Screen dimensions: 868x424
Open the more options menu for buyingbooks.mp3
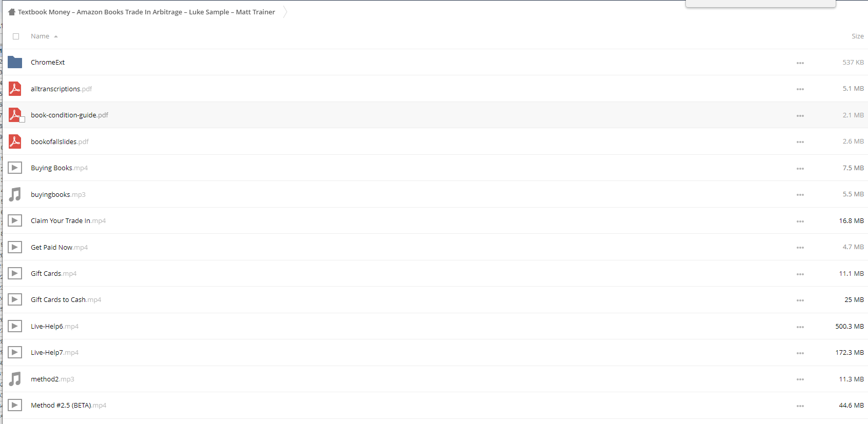coord(800,195)
